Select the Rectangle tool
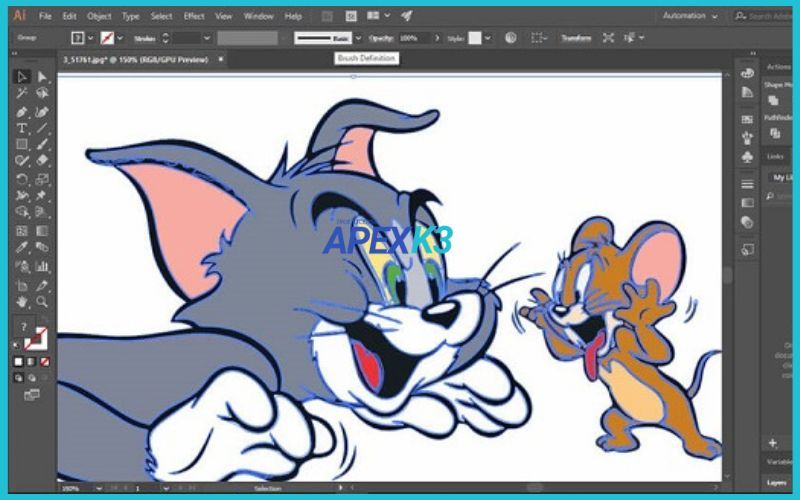This screenshot has width=800, height=500. point(22,144)
